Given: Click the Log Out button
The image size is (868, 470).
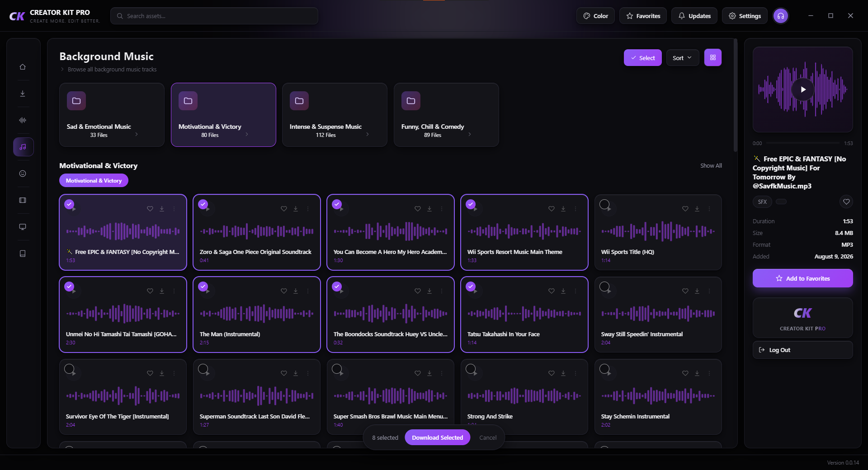Looking at the screenshot, I should coord(802,350).
